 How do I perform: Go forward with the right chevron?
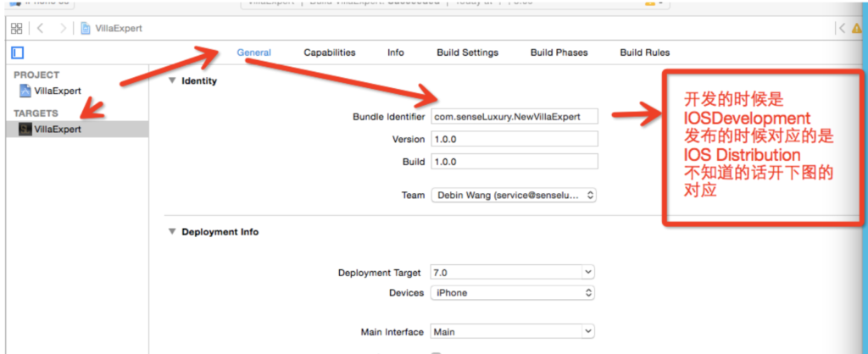[63, 28]
